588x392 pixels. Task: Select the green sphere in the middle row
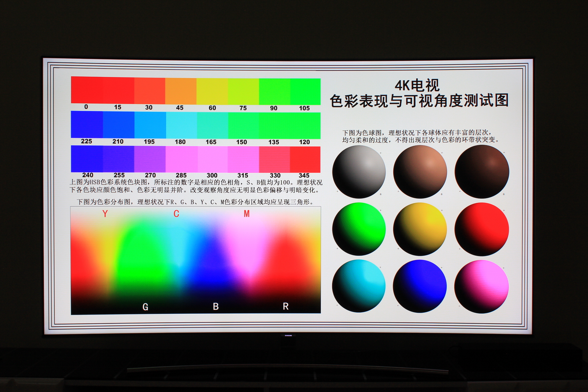(x=358, y=228)
